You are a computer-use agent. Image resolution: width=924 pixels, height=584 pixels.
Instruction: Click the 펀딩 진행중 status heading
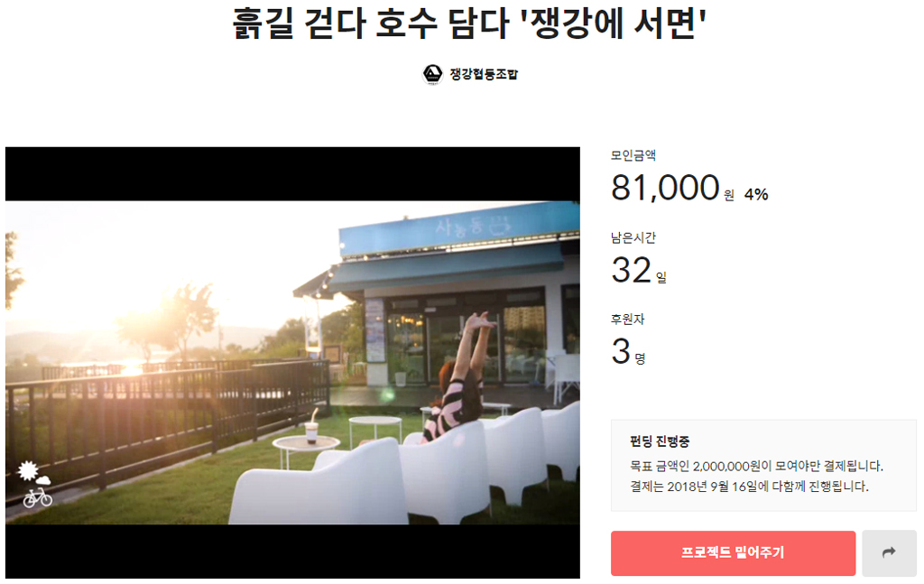point(660,441)
